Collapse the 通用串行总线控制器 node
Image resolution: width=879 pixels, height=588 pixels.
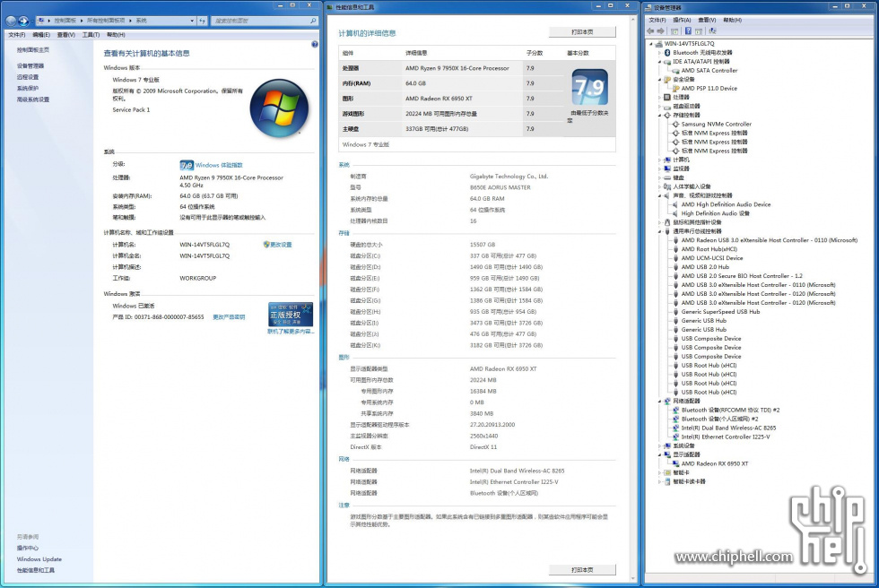[x=660, y=231]
